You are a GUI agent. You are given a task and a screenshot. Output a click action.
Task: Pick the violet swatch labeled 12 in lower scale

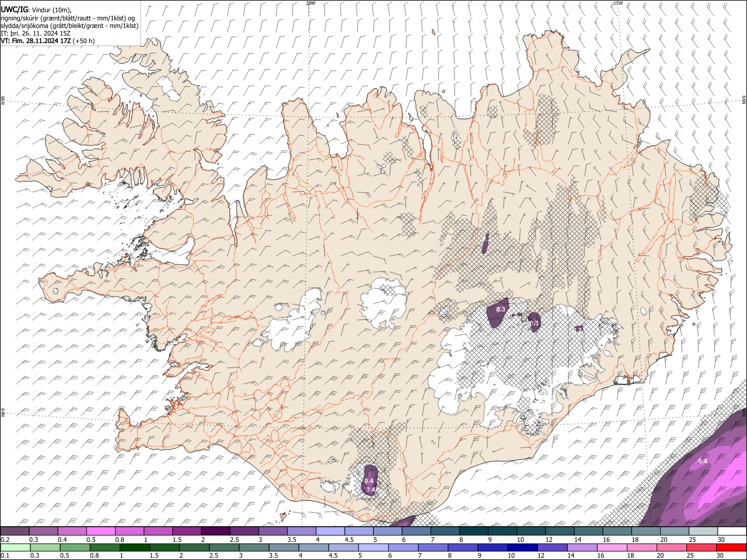[551, 547]
